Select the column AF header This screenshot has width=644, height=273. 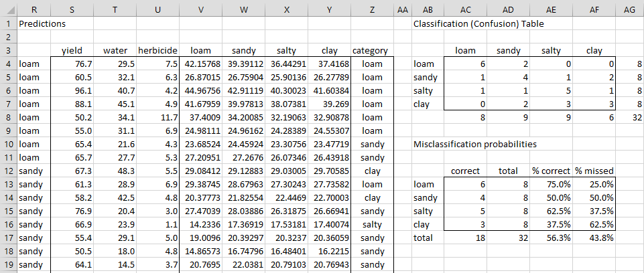(594, 11)
